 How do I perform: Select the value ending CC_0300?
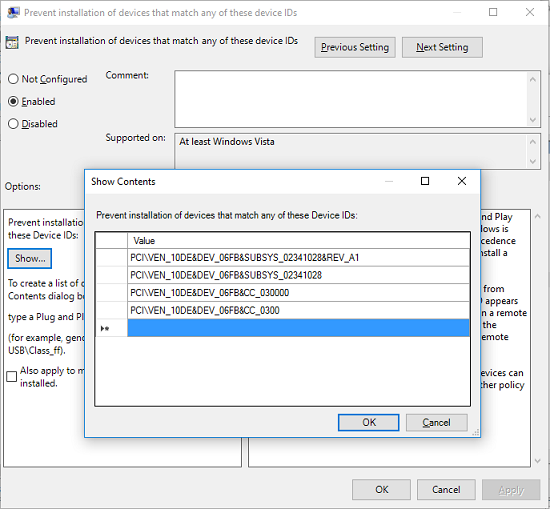pos(298,310)
